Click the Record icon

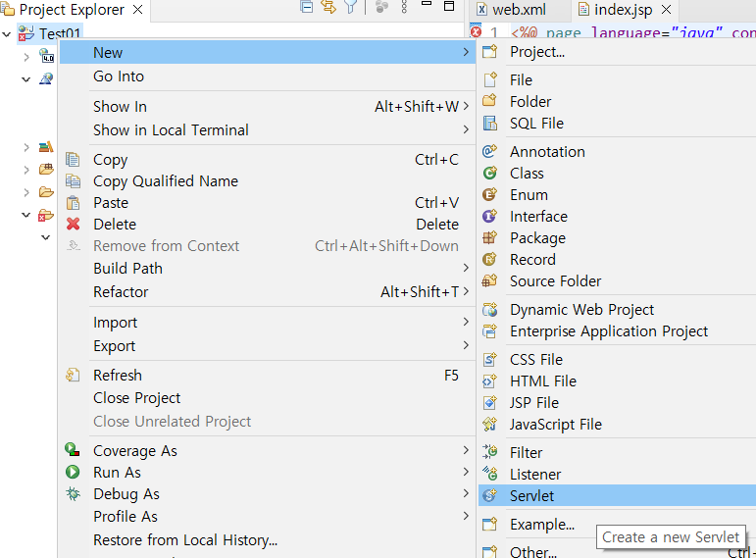coord(490,259)
